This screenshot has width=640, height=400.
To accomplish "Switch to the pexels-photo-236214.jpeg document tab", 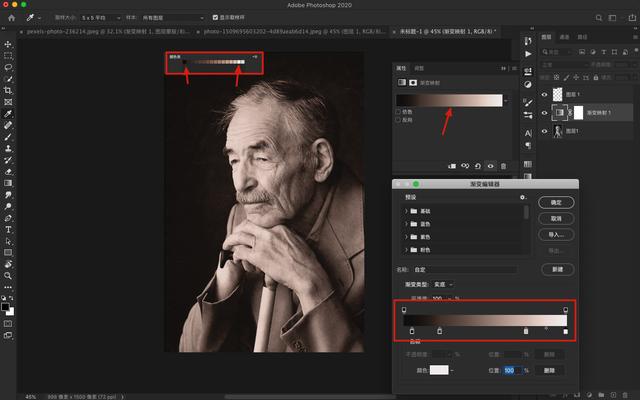I will 108,31.
